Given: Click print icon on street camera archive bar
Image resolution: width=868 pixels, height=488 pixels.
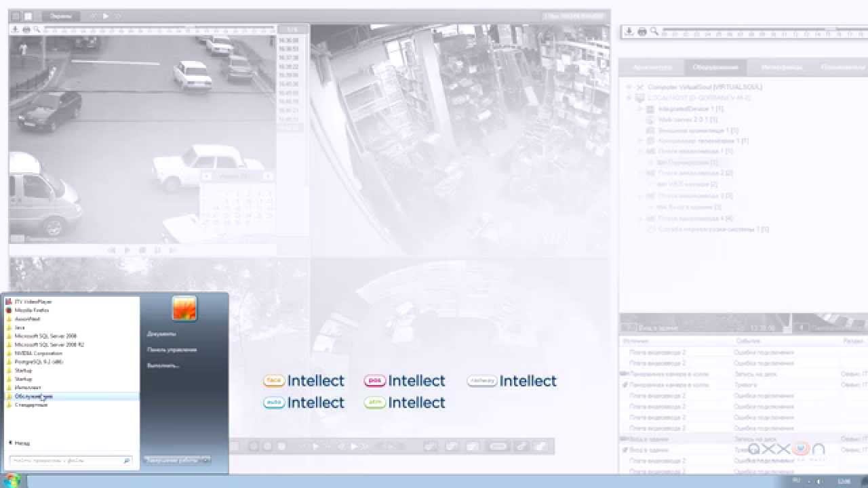Looking at the screenshot, I should coord(26,30).
